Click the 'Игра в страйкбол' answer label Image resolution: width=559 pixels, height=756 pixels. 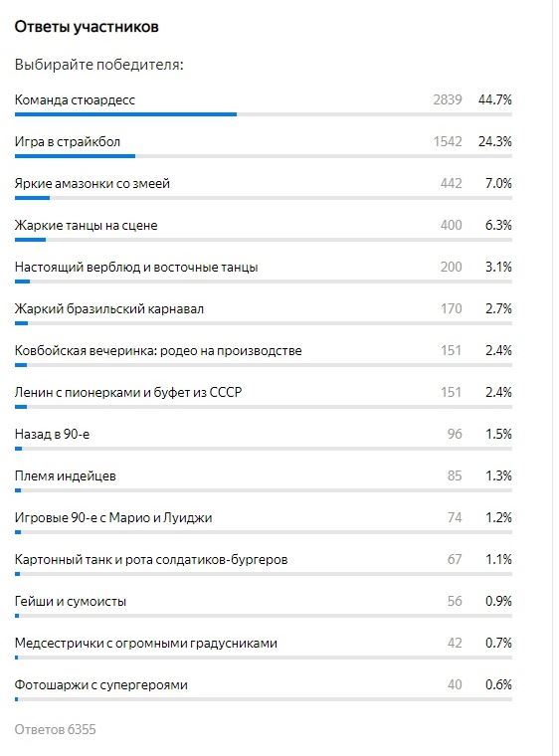tap(68, 141)
